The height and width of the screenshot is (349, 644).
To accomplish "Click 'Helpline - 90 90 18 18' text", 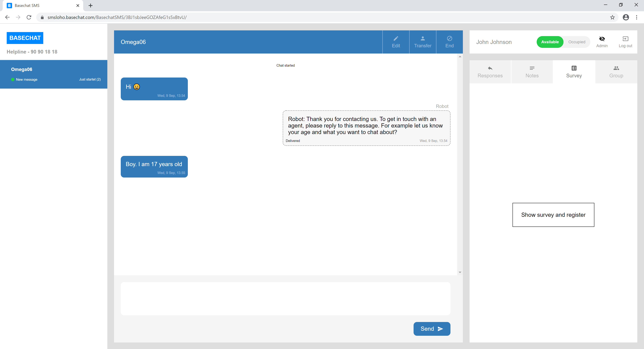I will [32, 52].
